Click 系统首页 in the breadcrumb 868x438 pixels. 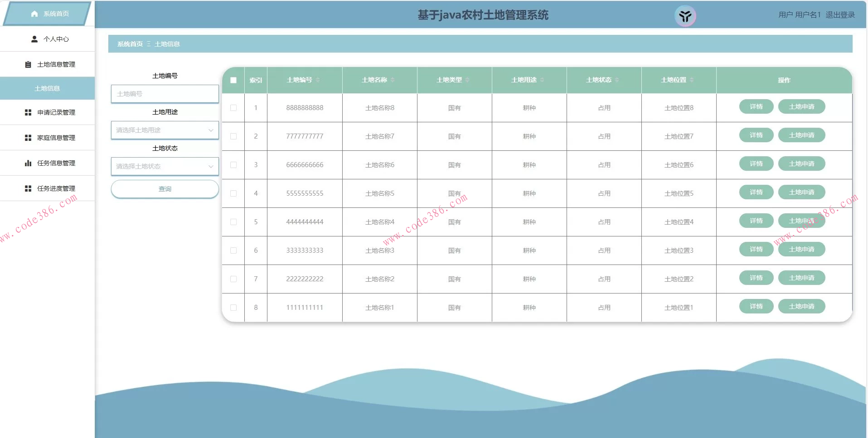point(130,44)
